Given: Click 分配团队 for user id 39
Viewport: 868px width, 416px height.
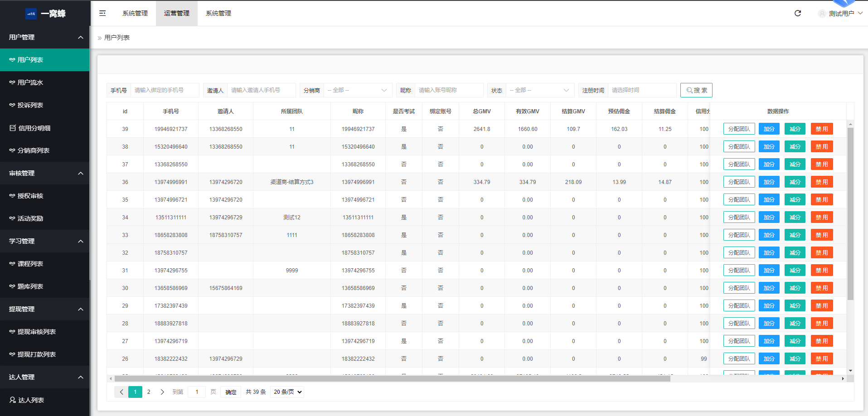Looking at the screenshot, I should (x=739, y=129).
